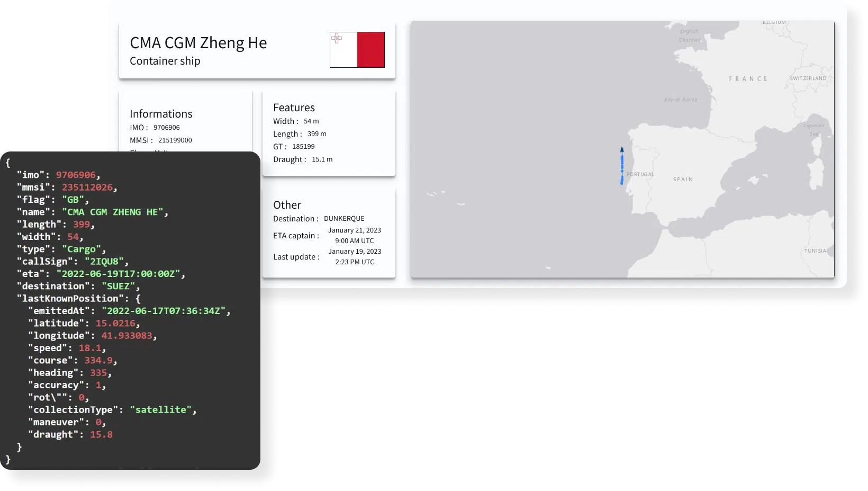This screenshot has height=491, width=868.
Task: Click JSON callSign value "2IQU8"
Action: [x=104, y=262]
